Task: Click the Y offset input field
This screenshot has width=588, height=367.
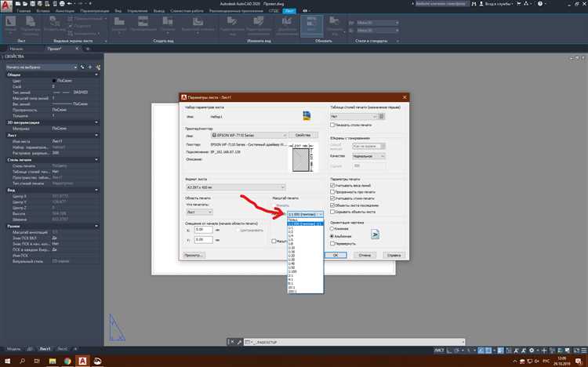Action: tap(203, 239)
